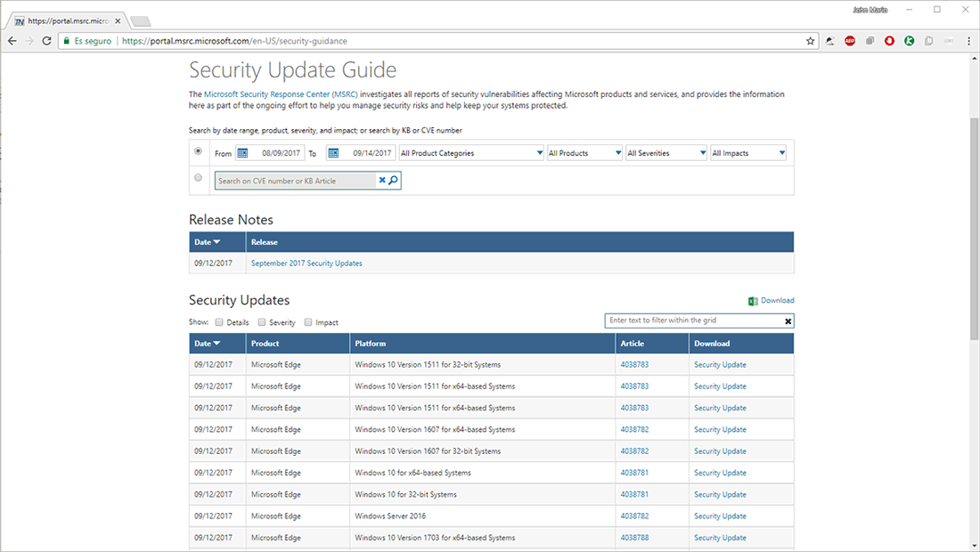Close the portal.msrc browser tab
980x552 pixels.
coord(118,20)
